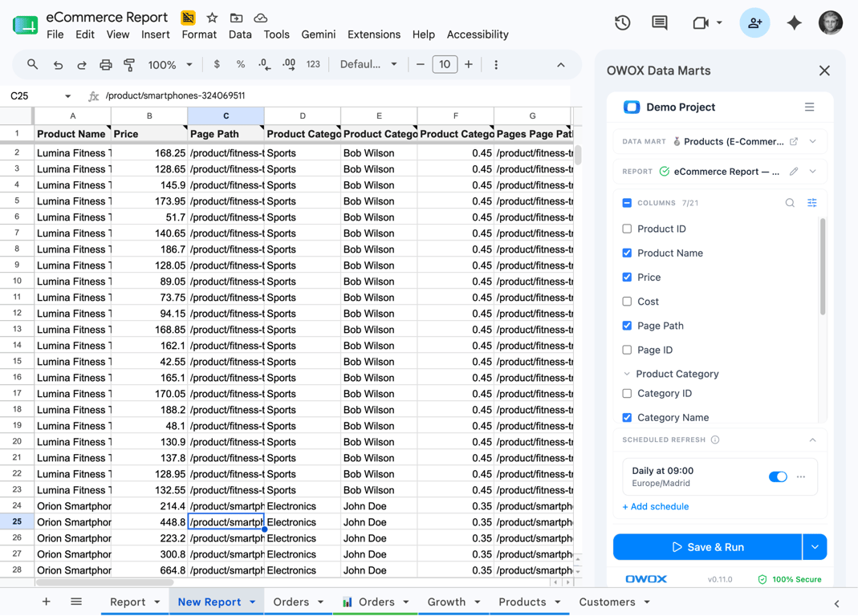Open the all sheets list
858x616 pixels.
click(x=76, y=602)
